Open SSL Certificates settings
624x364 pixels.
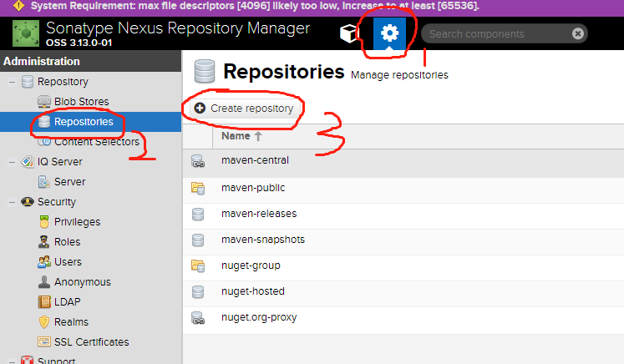point(92,342)
